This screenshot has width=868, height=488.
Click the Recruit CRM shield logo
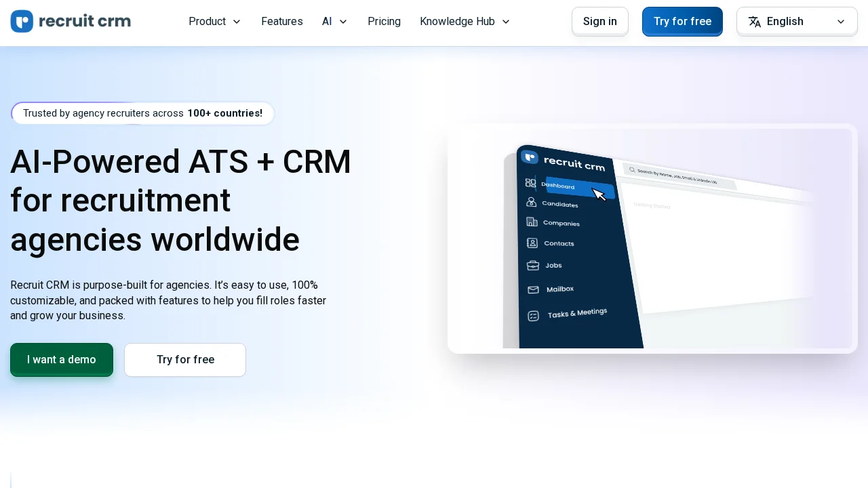(x=530, y=157)
